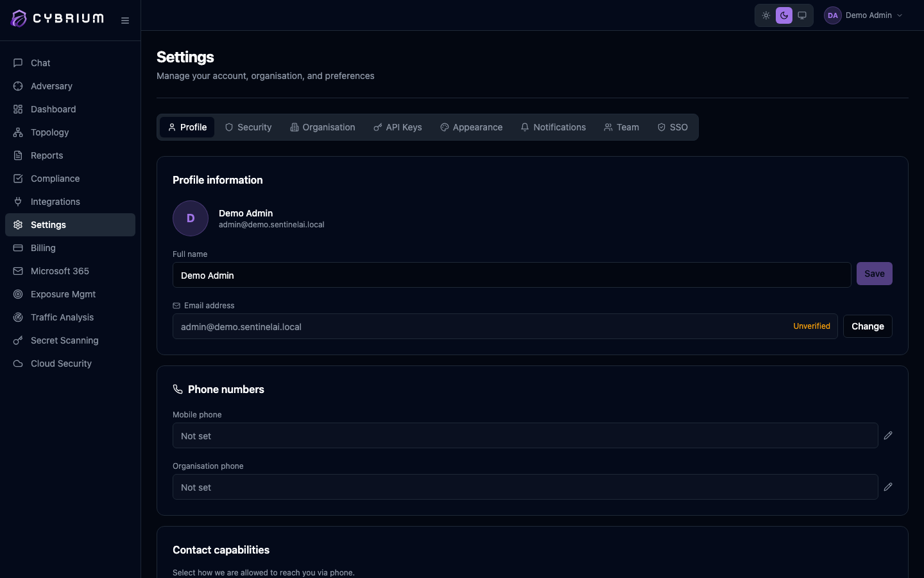The height and width of the screenshot is (578, 924).
Task: Select dark theme moon icon
Action: 784,15
